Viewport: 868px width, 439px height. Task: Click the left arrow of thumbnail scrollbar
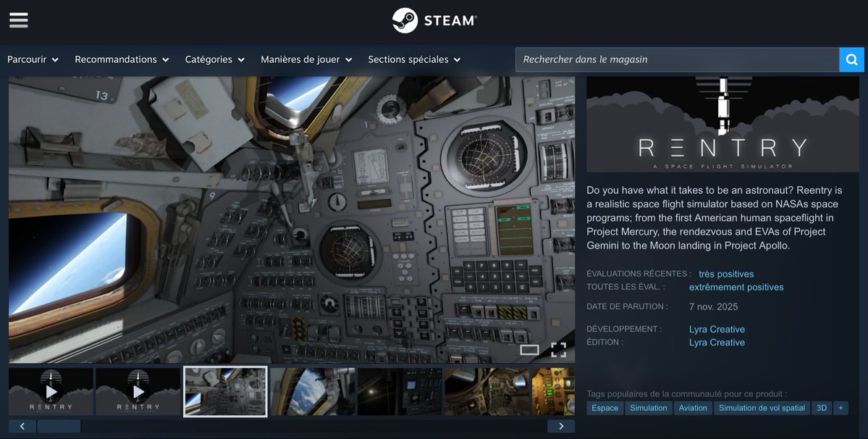pyautogui.click(x=22, y=426)
